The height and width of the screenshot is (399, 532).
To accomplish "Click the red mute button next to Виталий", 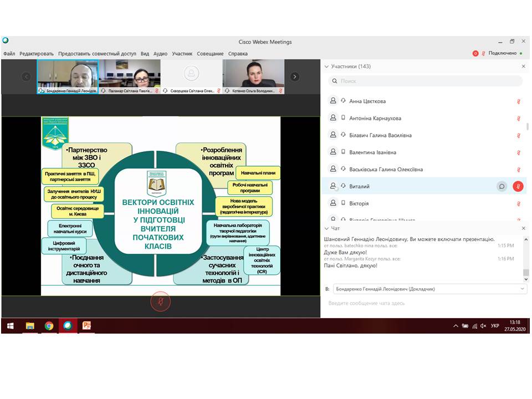I will (518, 186).
